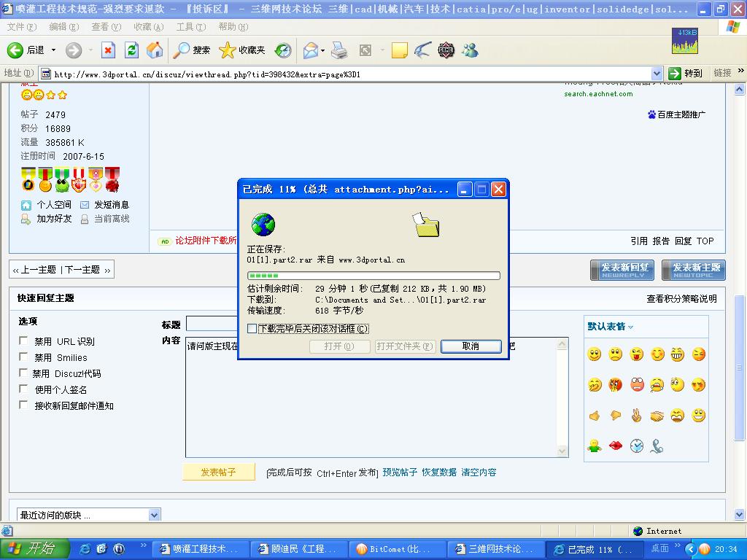747x560 pixels.
Task: Open the 预览帖子 link
Action: click(400, 472)
